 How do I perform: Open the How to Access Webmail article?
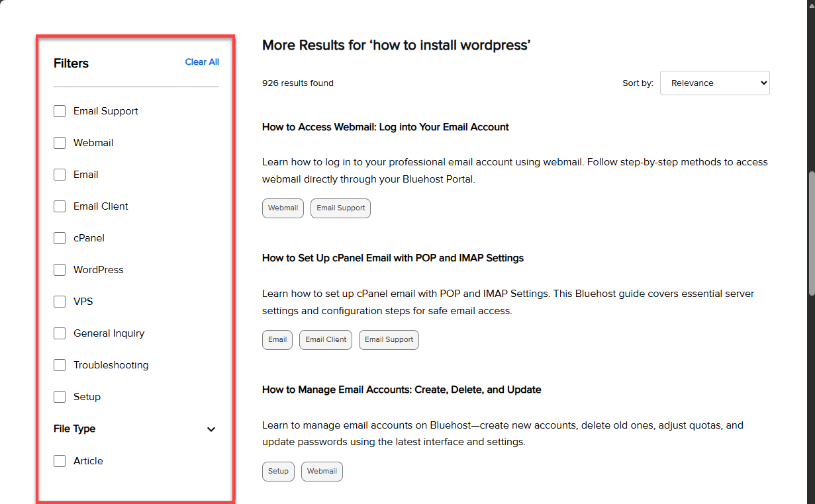(385, 127)
